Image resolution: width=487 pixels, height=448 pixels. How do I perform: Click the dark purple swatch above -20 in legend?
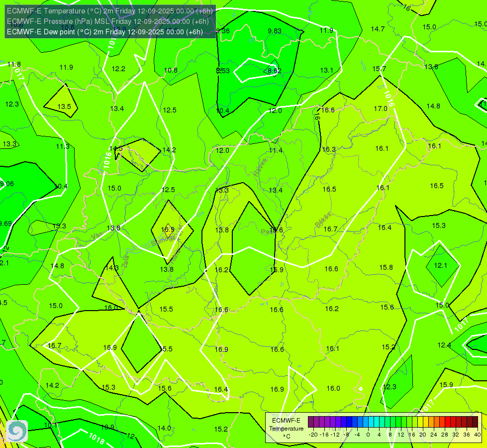(x=310, y=422)
